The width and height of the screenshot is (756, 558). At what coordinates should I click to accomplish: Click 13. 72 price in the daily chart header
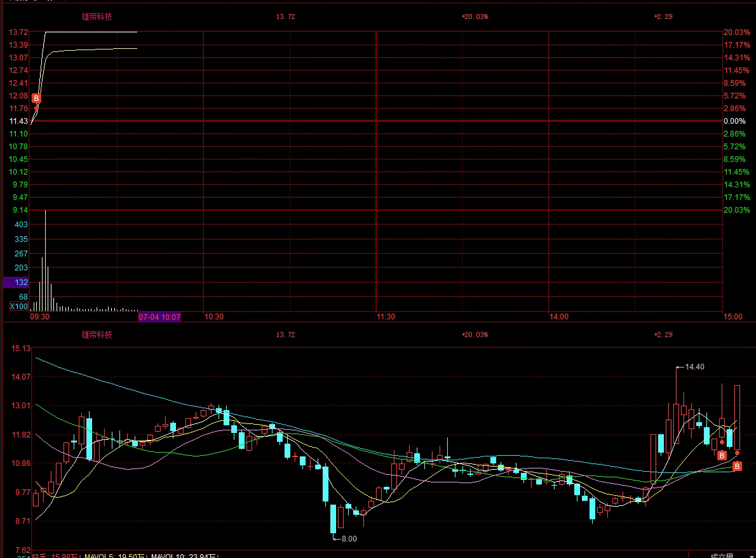point(285,335)
